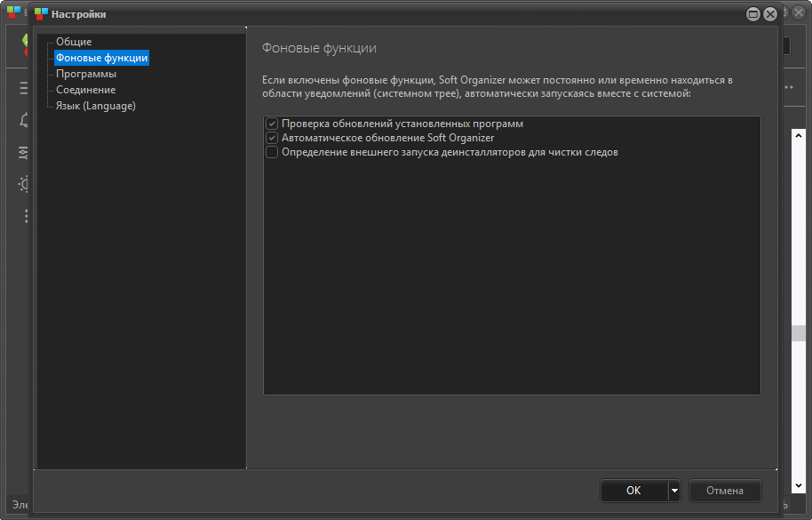
Task: Select Фоновые функции in settings tree
Action: (x=101, y=58)
